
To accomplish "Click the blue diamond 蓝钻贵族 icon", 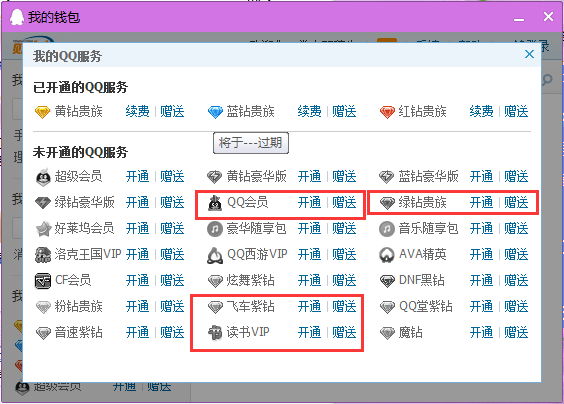I will coord(215,112).
